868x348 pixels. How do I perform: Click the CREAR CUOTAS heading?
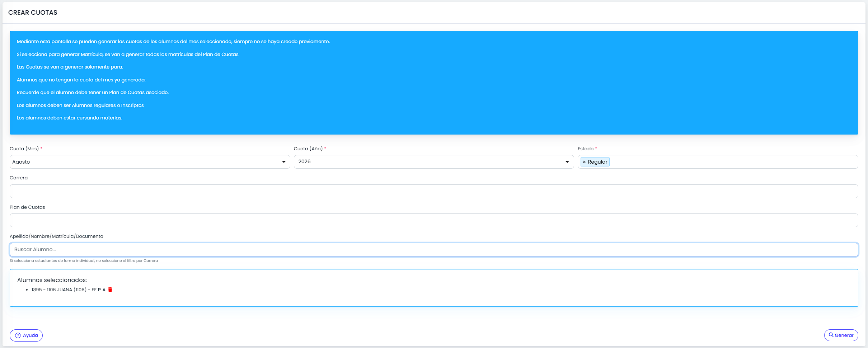[33, 13]
